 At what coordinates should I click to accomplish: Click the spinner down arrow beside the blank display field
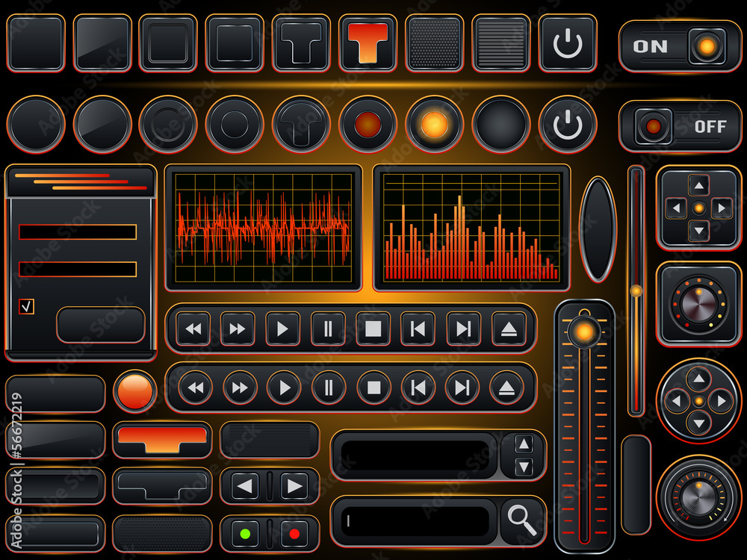pyautogui.click(x=524, y=467)
